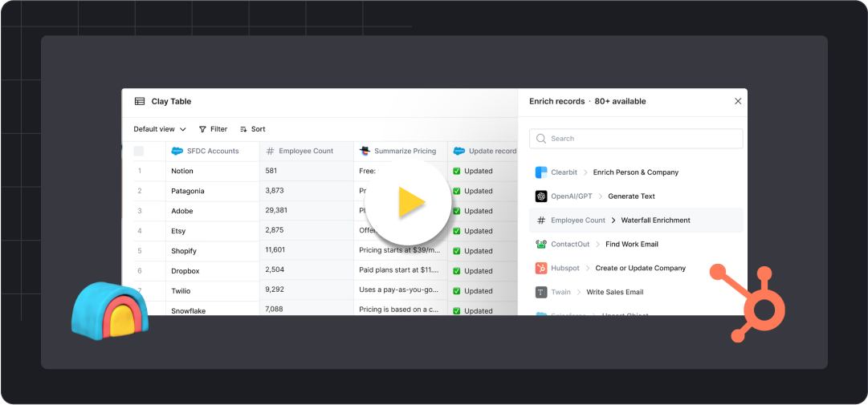
Task: Click the Salesforce icon on Update record column
Action: (x=459, y=151)
